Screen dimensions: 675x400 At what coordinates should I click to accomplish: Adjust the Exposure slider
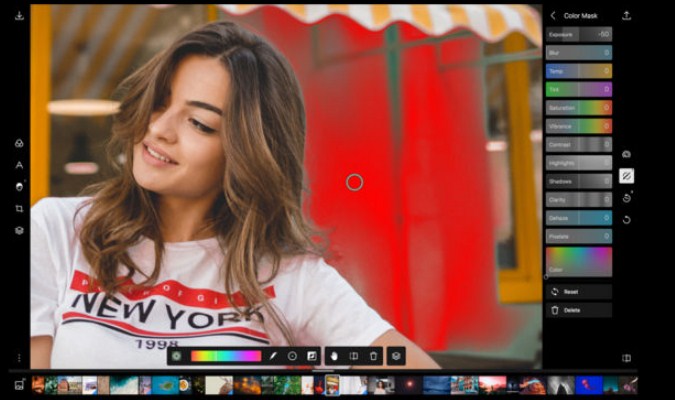(579, 34)
